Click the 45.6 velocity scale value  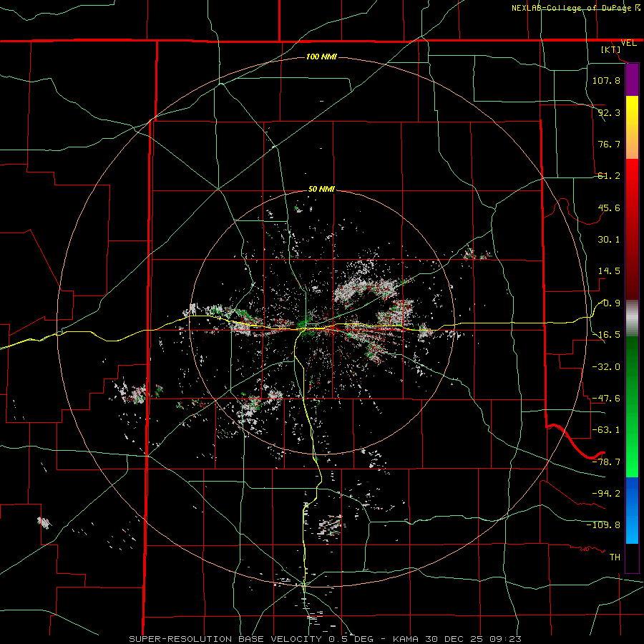click(x=609, y=208)
